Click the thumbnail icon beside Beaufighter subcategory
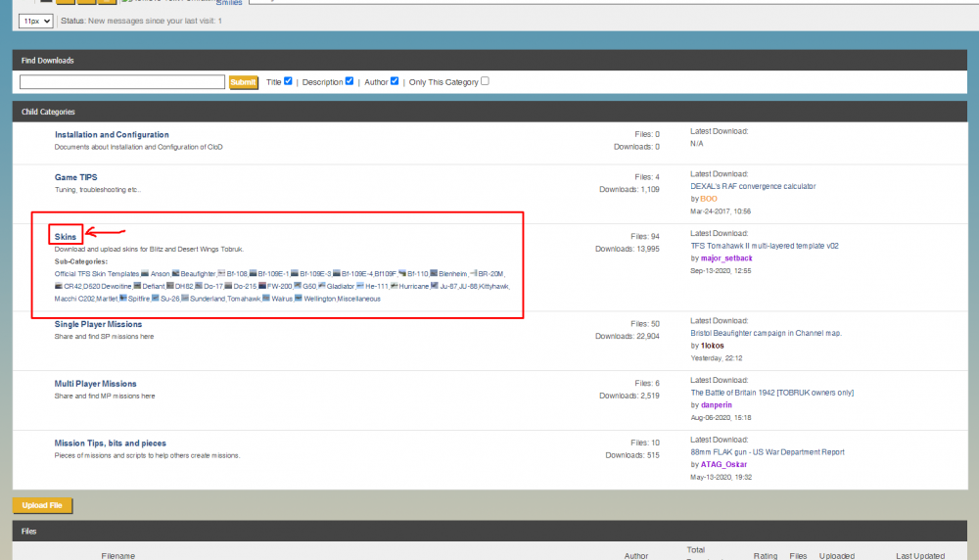 tap(175, 273)
